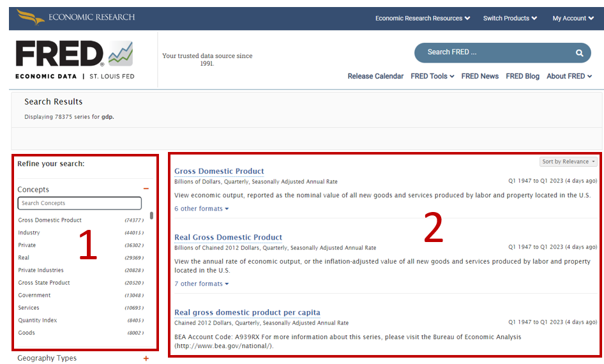The height and width of the screenshot is (364, 604).
Task: Click the Concepts list scrollbar
Action: (x=151, y=215)
